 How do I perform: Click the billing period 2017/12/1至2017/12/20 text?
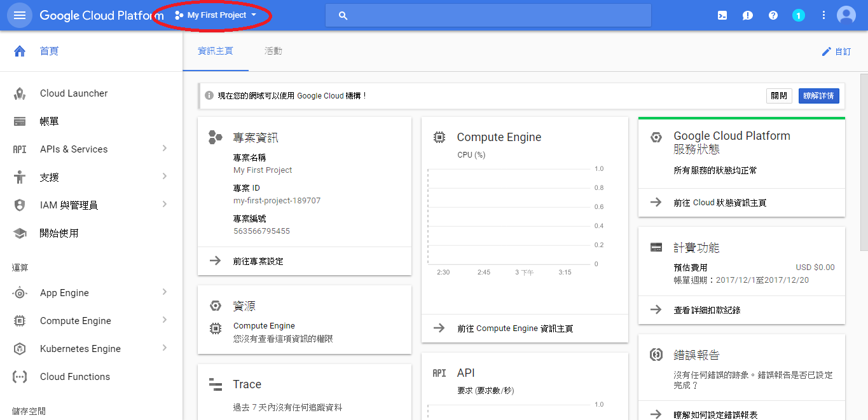pos(762,280)
